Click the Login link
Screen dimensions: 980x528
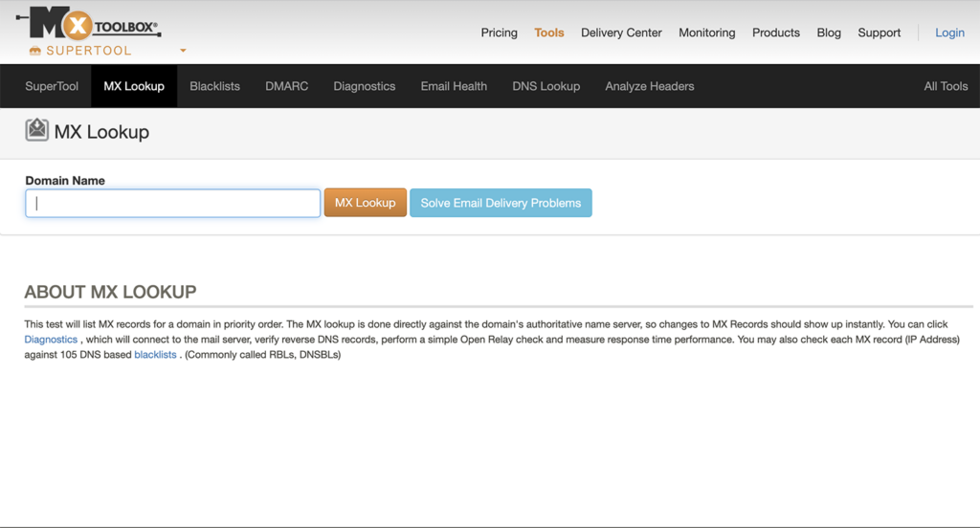pyautogui.click(x=949, y=33)
